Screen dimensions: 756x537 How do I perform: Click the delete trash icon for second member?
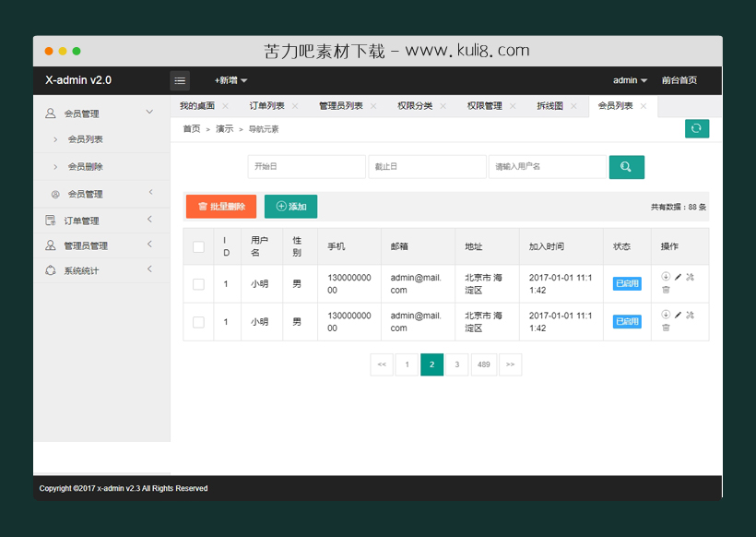click(x=666, y=328)
